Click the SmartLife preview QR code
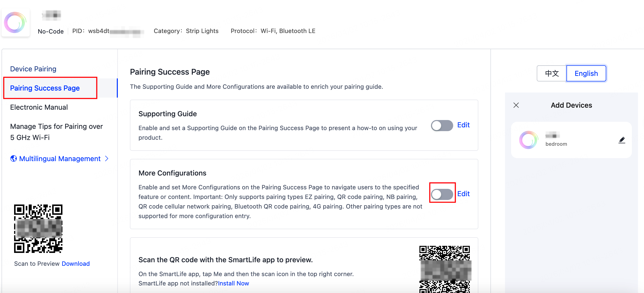Screen dimensions: 644x293 pyautogui.click(x=444, y=269)
